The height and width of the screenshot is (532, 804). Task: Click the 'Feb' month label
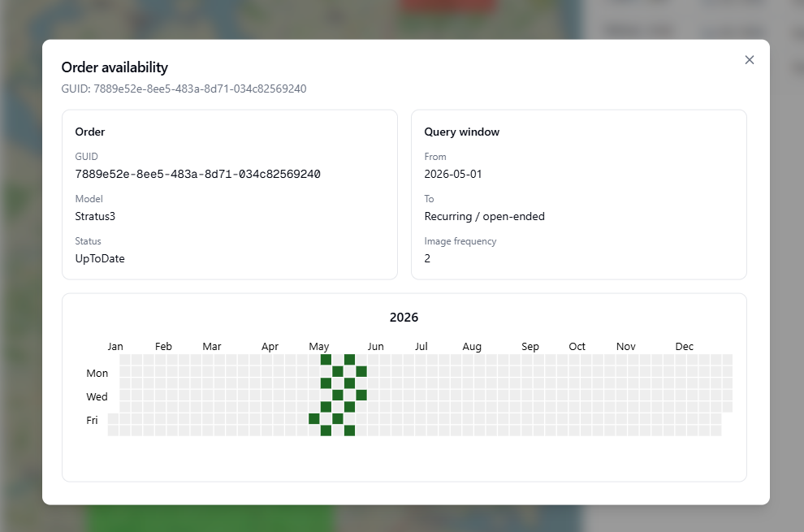[x=163, y=347]
